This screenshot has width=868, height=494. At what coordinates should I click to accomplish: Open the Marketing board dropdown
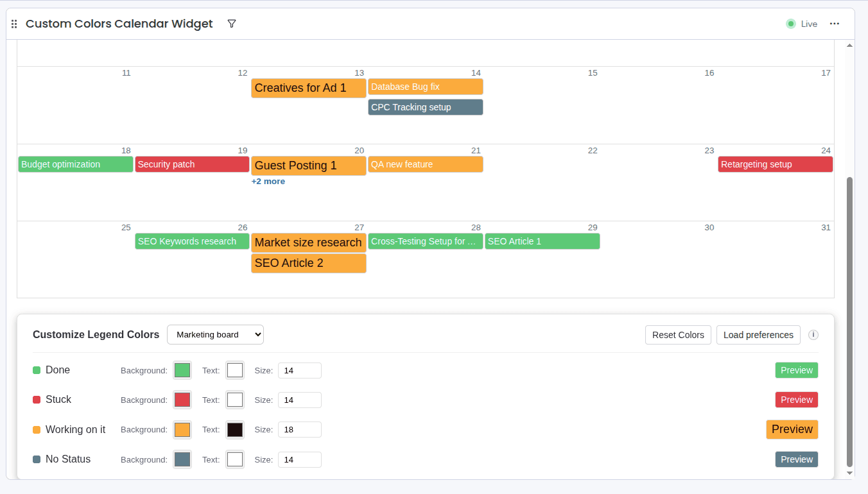215,334
